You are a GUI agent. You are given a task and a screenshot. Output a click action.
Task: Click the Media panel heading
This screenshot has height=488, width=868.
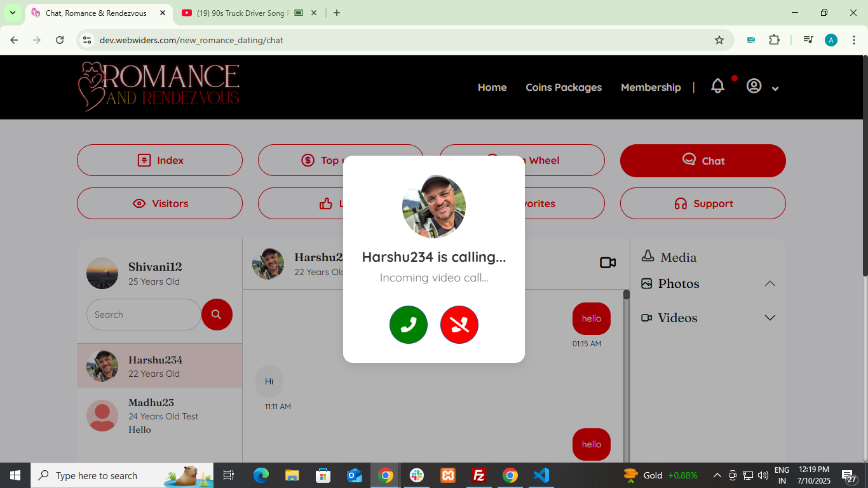tap(669, 257)
